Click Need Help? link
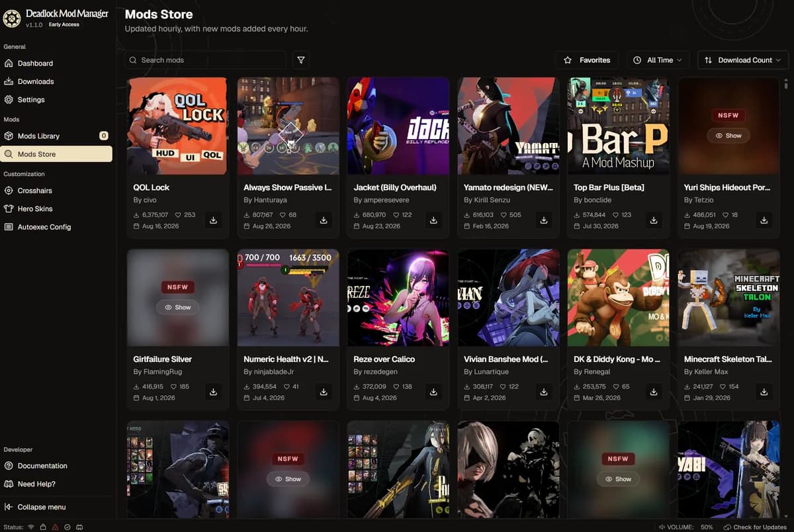The image size is (794, 532). [x=57, y=484]
